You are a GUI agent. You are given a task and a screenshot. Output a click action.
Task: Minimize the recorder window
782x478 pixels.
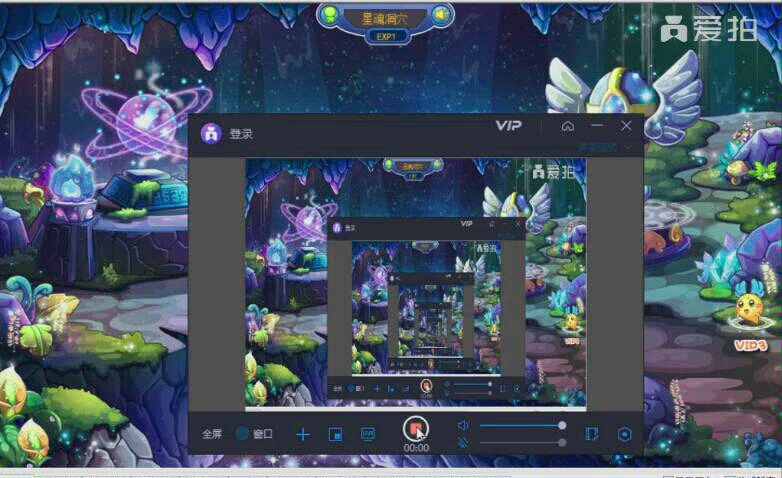[x=597, y=126]
